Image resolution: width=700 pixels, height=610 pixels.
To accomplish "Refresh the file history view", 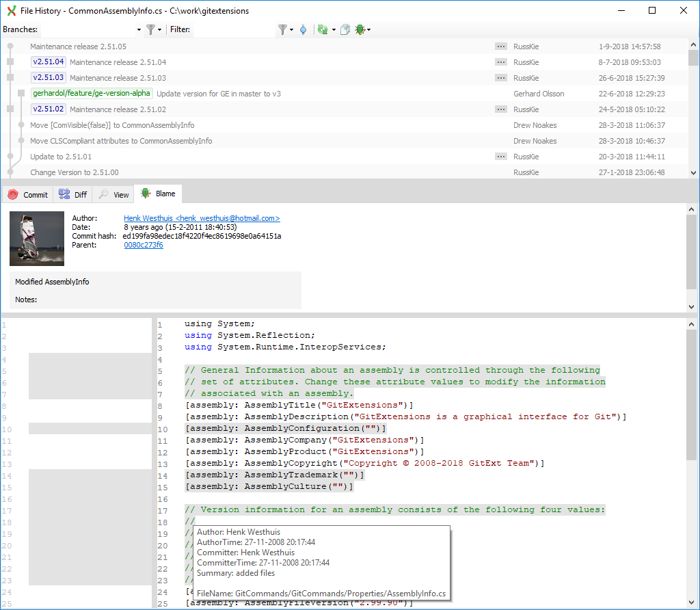I will pos(323,29).
